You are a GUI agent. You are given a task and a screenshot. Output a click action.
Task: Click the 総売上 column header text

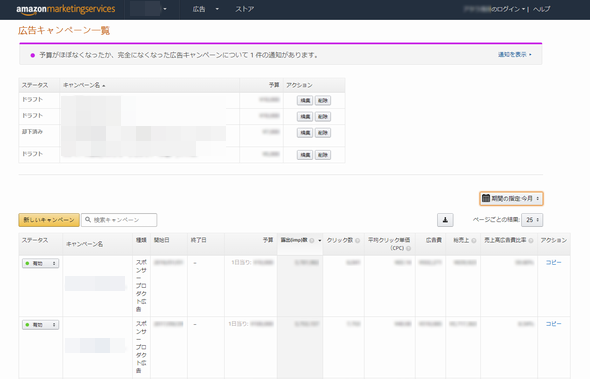click(x=461, y=240)
